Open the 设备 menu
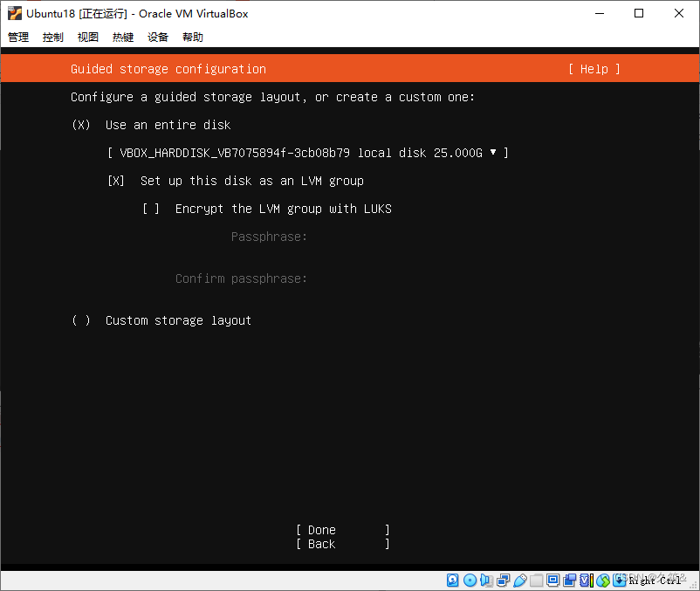The image size is (700, 591). [158, 37]
